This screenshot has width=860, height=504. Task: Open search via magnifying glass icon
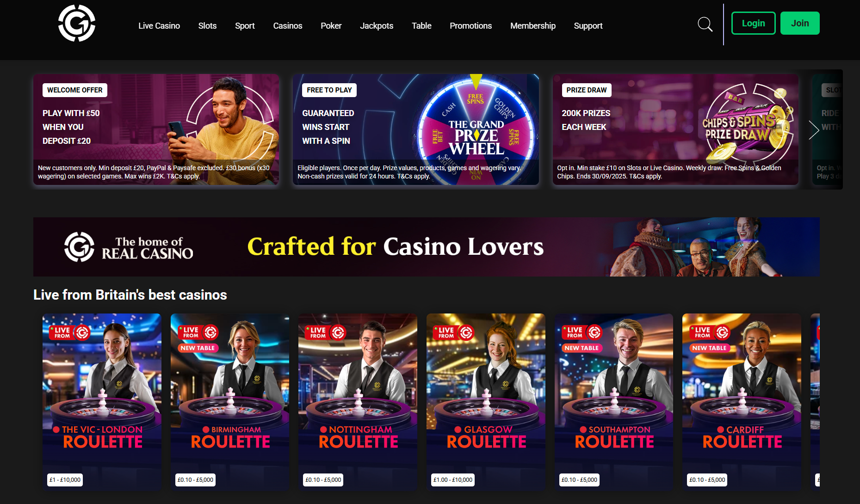[x=705, y=24]
